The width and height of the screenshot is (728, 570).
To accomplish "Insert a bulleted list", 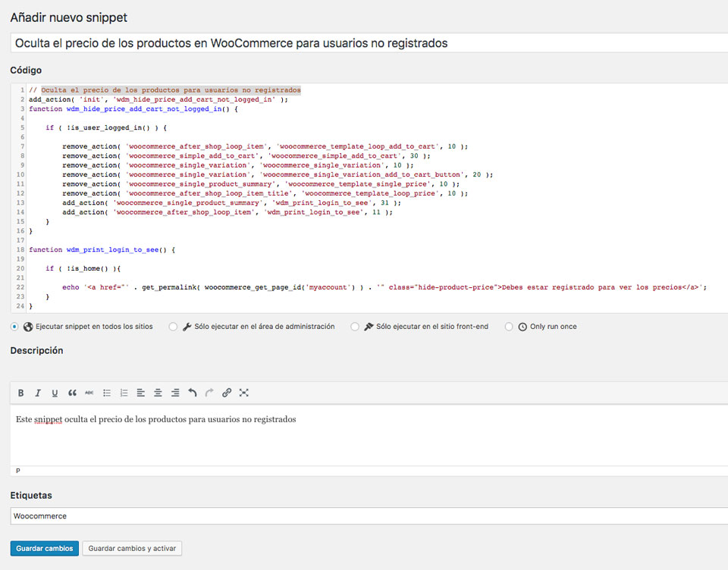I will point(107,393).
